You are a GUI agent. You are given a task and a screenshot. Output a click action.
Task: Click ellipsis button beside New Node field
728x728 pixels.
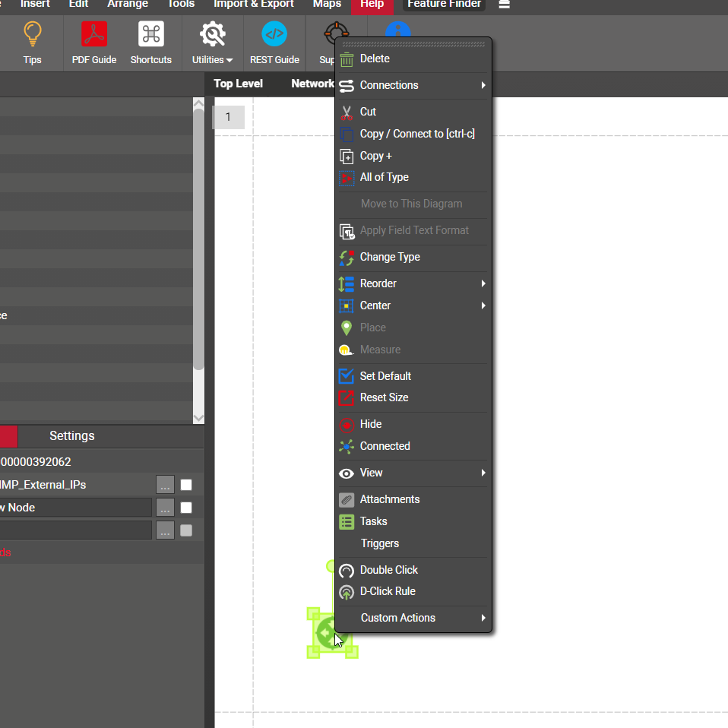tap(165, 508)
